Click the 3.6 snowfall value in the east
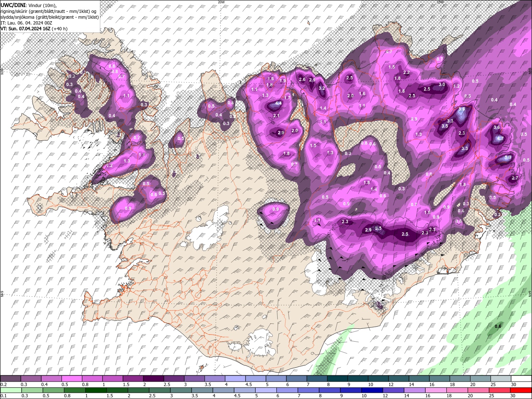This screenshot has width=532, height=399. point(496,128)
